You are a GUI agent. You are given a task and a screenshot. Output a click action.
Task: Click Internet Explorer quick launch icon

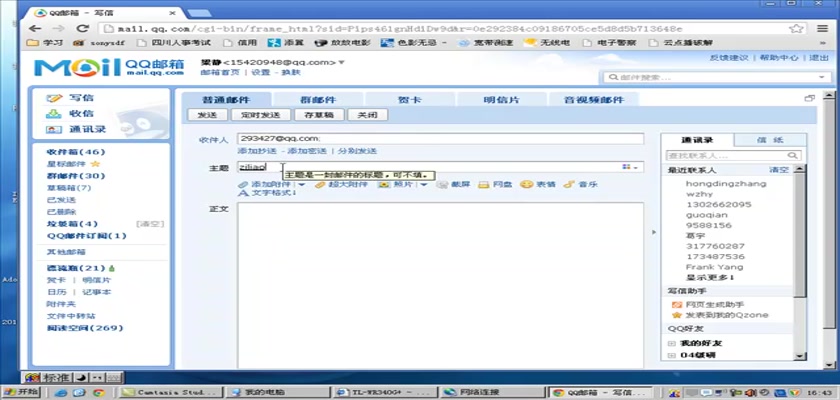61,392
